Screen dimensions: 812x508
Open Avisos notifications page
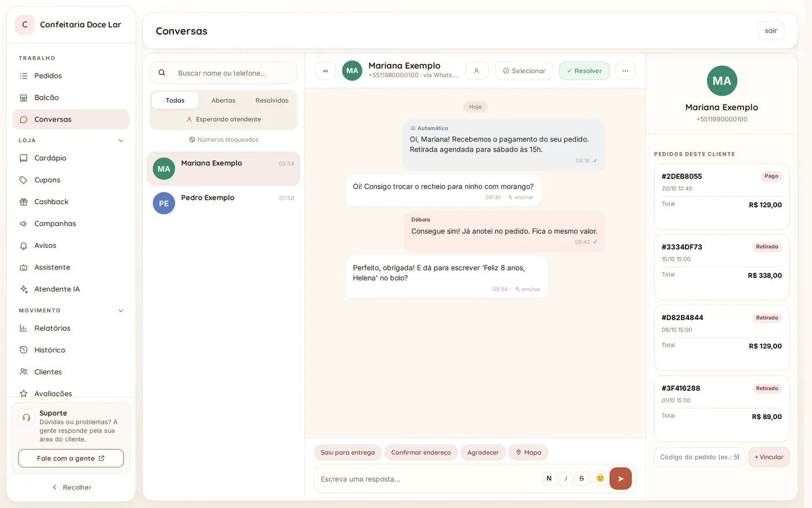coord(71,246)
